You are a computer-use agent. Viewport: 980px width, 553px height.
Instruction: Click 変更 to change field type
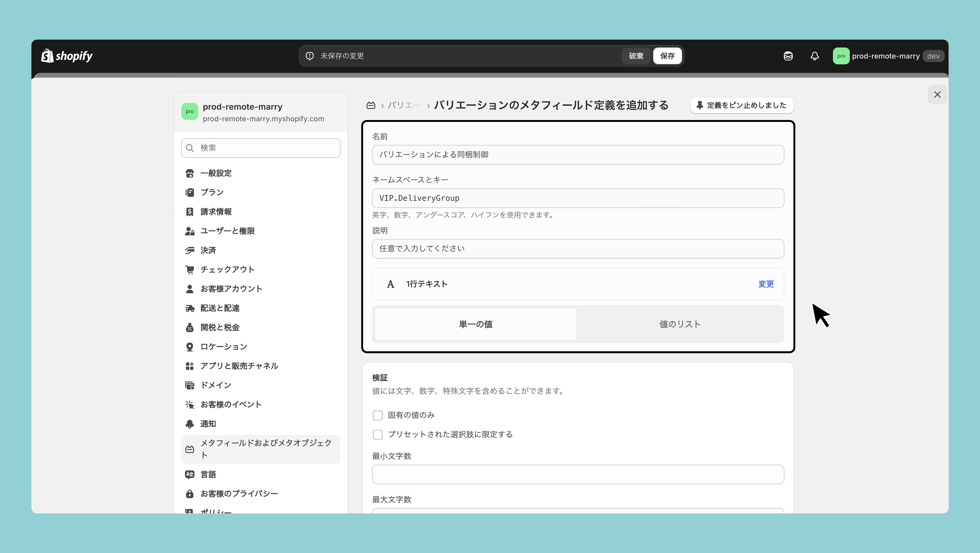pos(765,284)
